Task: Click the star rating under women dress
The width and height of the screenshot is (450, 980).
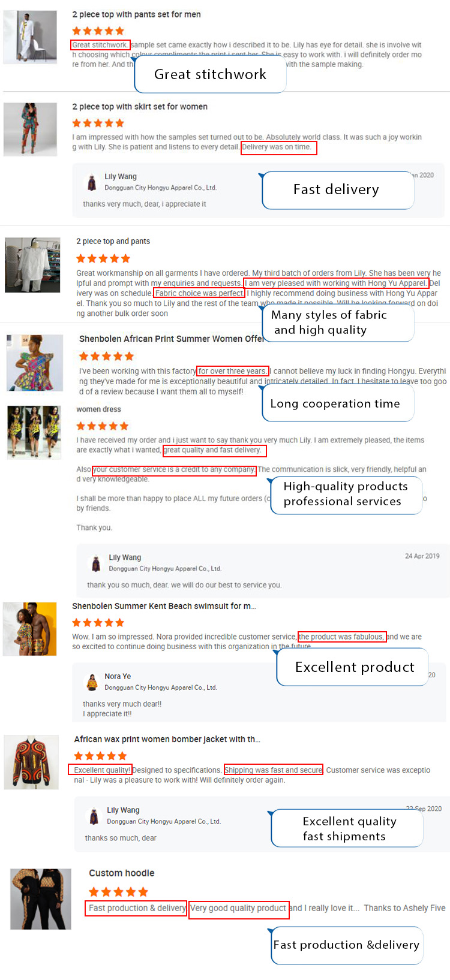Action: [x=103, y=426]
